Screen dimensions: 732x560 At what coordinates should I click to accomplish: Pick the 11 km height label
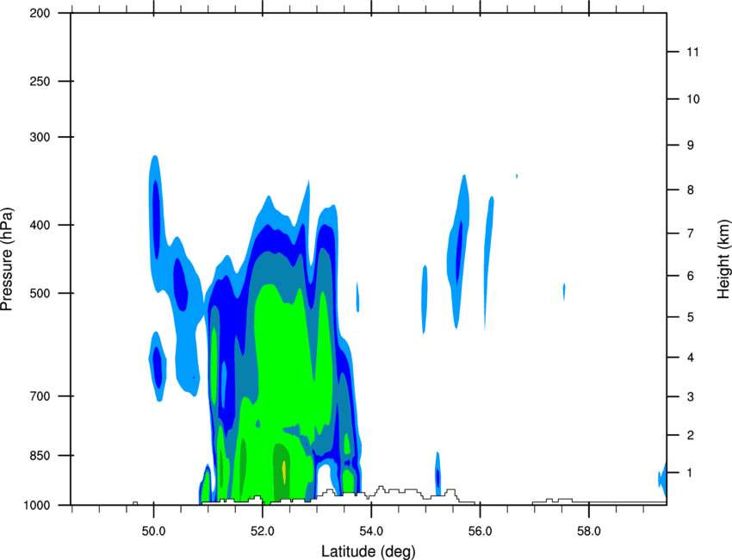coord(692,52)
